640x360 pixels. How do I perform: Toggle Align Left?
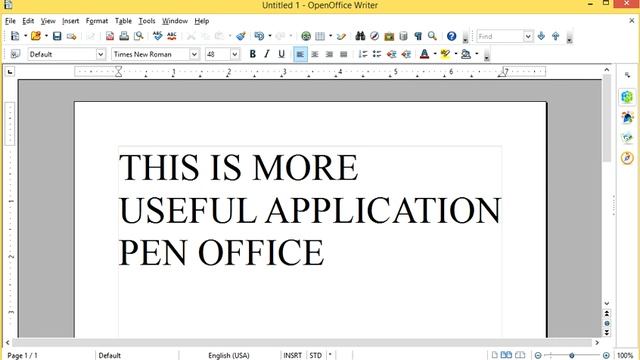tap(300, 54)
